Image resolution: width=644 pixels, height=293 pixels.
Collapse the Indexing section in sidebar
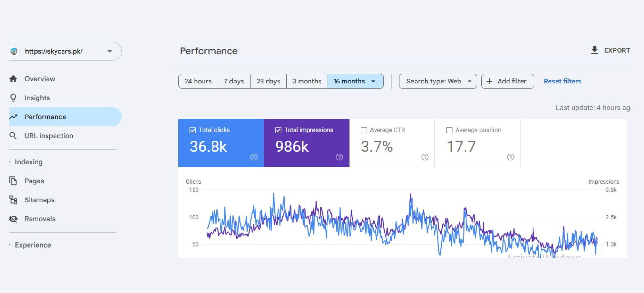[x=29, y=162]
